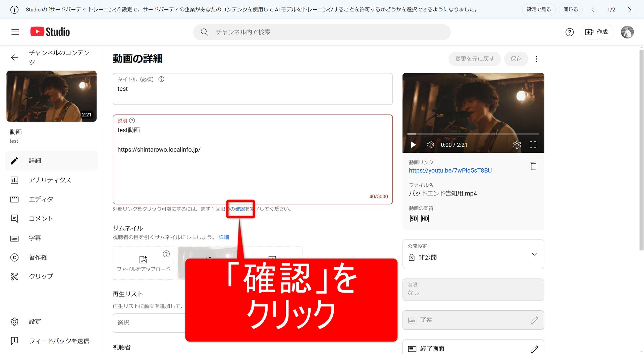
Task: Open the hamburger navigation menu
Action: tap(15, 32)
